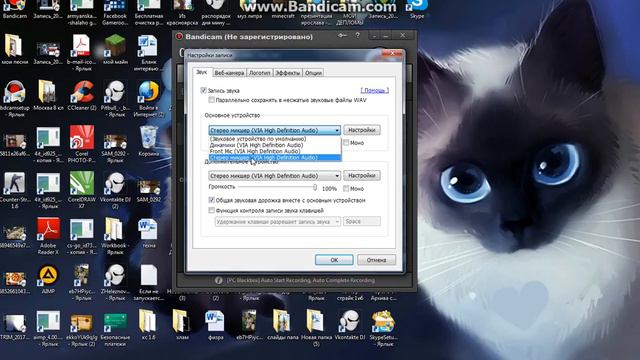Select the Skype desktop icon

(417, 10)
